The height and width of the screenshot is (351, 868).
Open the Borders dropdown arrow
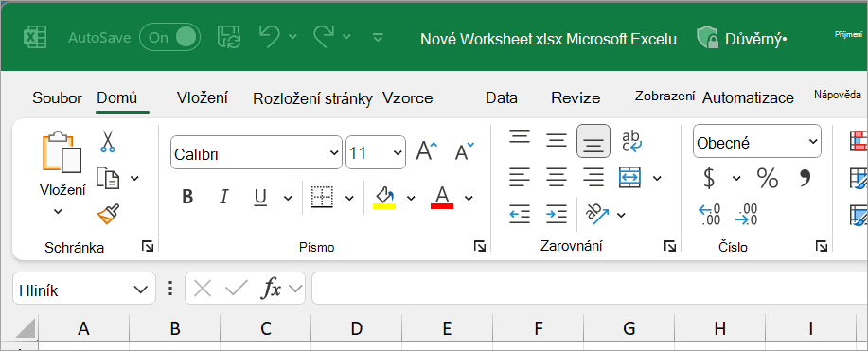348,198
